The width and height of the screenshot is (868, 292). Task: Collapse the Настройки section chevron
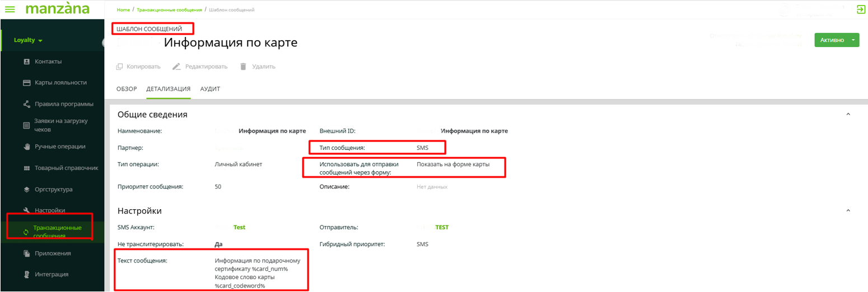click(x=847, y=211)
